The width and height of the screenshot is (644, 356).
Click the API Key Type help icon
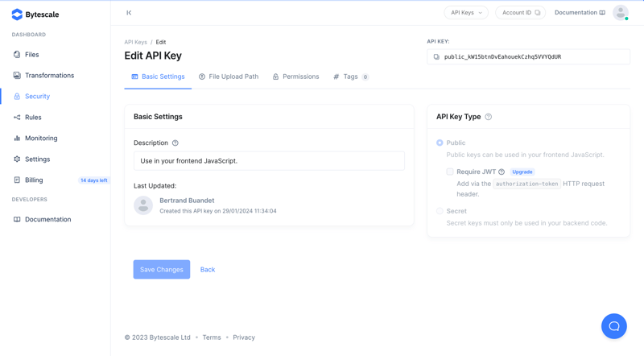tap(489, 117)
